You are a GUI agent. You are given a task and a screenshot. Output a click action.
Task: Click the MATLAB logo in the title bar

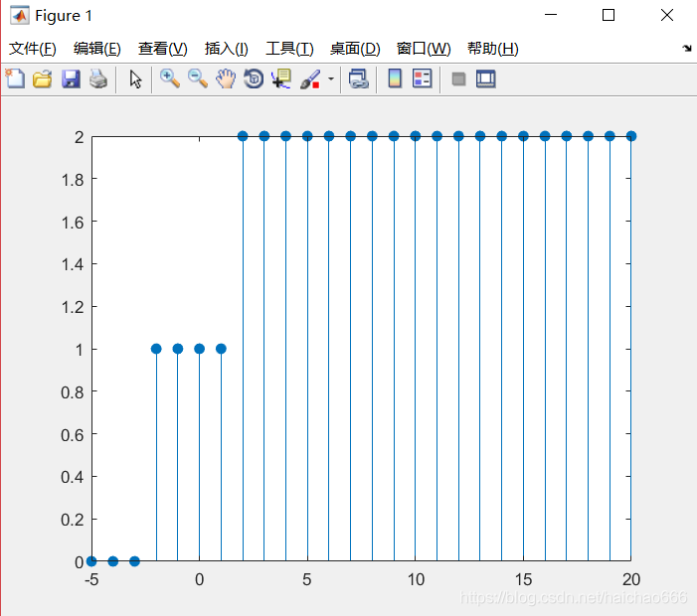20,16
